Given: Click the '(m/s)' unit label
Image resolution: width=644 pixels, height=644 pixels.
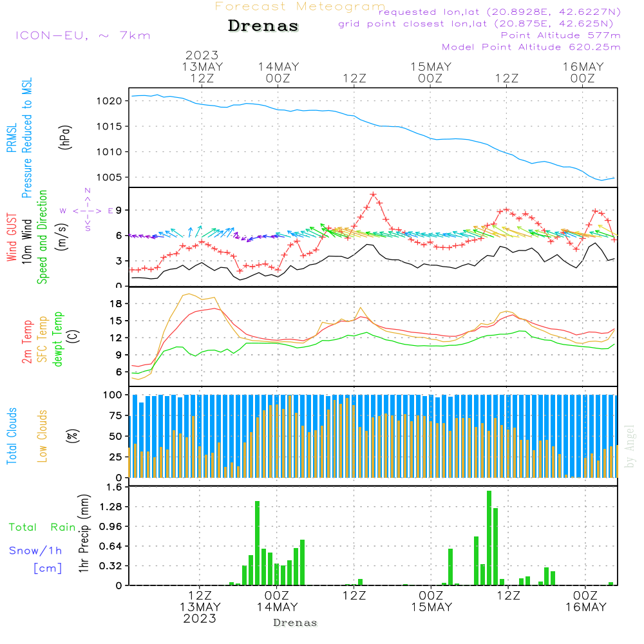Looking at the screenshot, I should (x=62, y=237).
